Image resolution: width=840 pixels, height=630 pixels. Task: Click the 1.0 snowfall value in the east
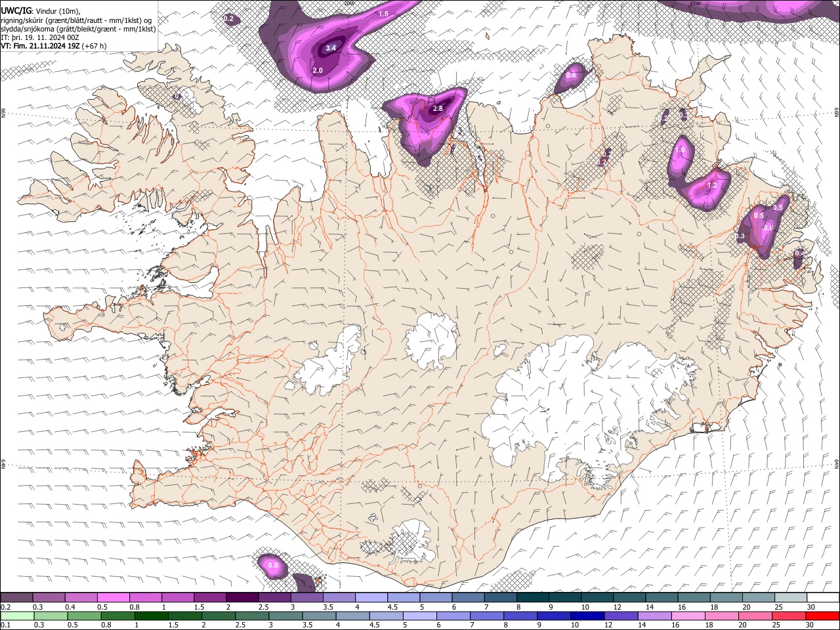coord(680,150)
